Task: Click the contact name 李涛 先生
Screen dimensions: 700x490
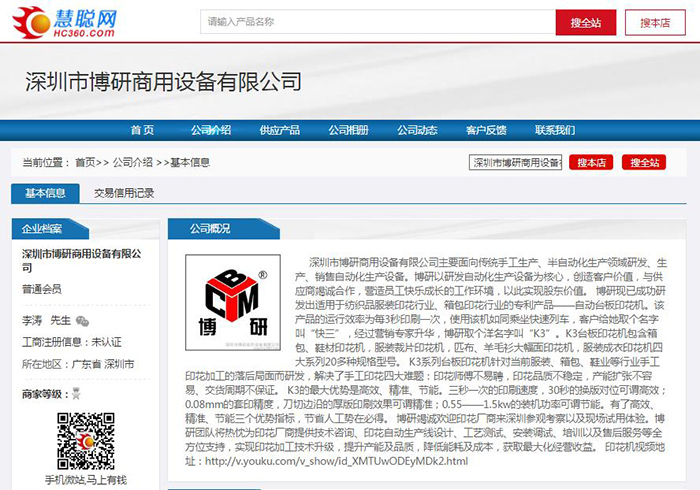Action: tap(46, 320)
